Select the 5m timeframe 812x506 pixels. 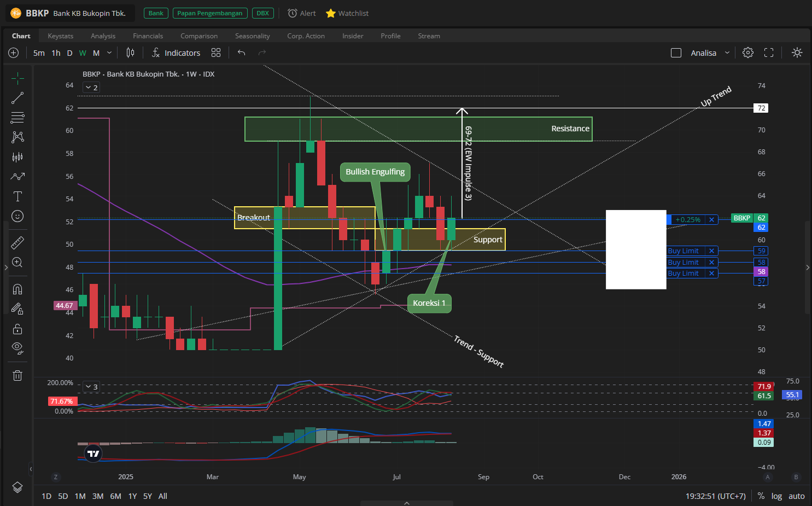(39, 53)
